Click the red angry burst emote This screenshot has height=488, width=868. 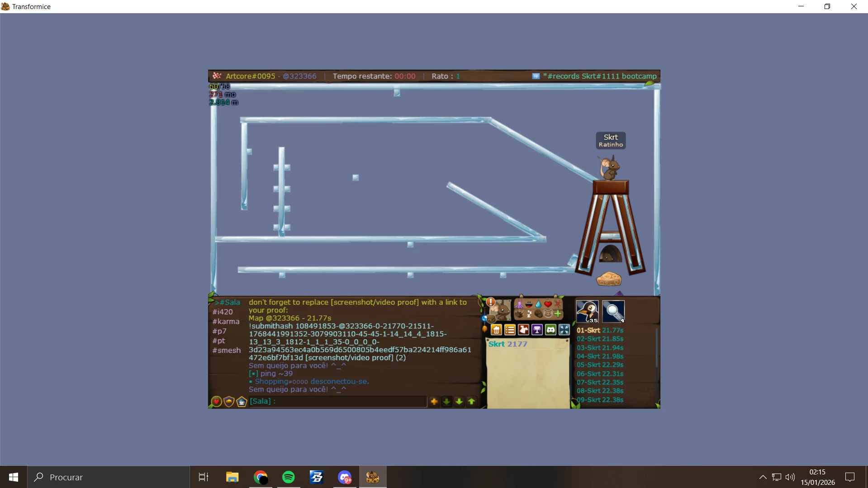point(557,304)
